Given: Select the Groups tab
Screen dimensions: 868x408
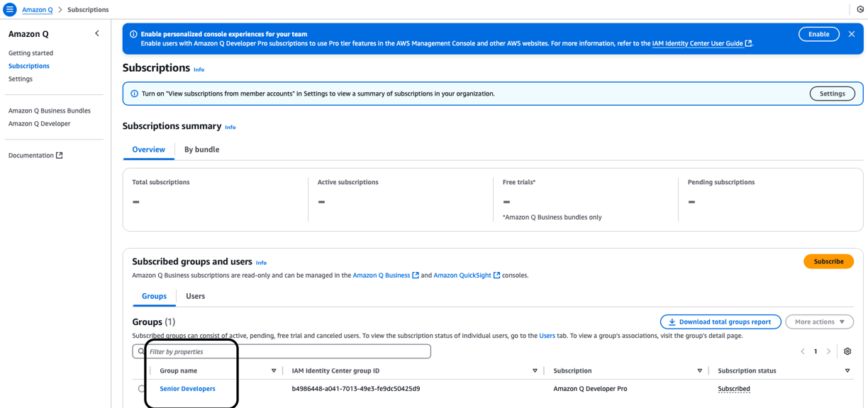Looking at the screenshot, I should coord(154,296).
